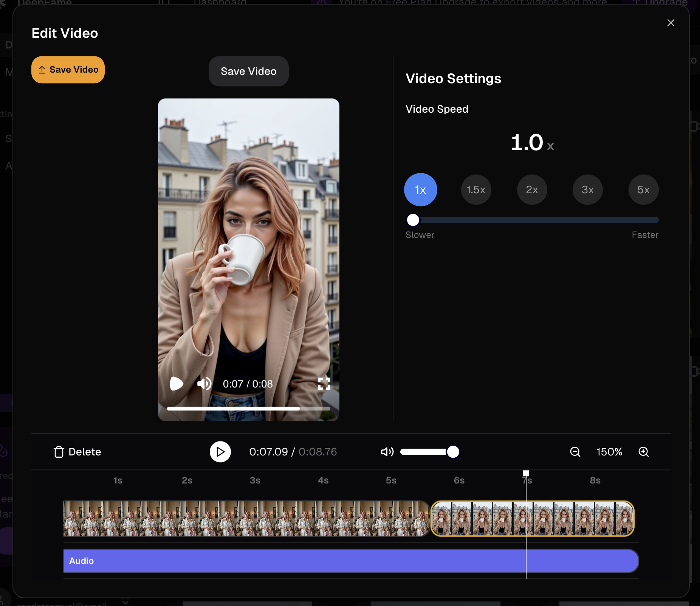The width and height of the screenshot is (700, 606).
Task: Delete the selected clip
Action: (x=77, y=452)
